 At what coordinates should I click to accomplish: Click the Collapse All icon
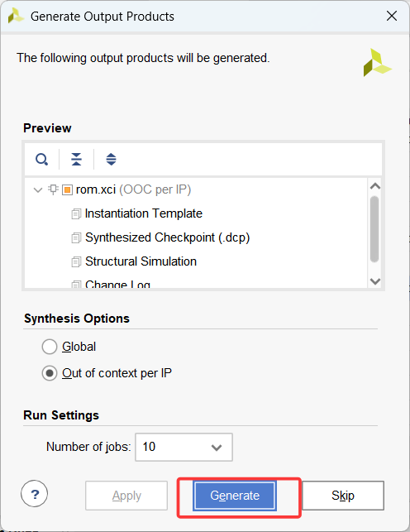point(77,159)
